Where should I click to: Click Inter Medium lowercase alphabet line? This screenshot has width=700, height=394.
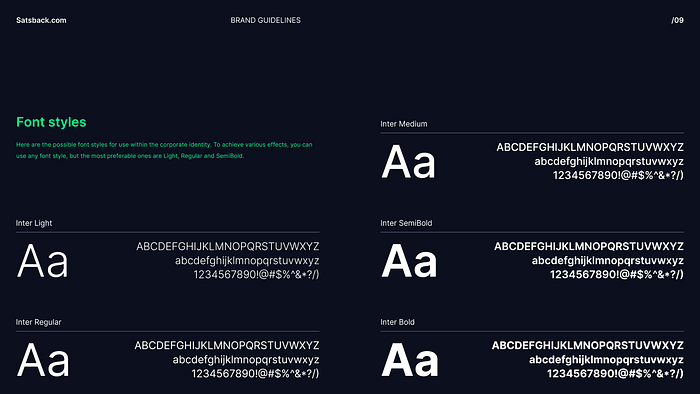609,162
